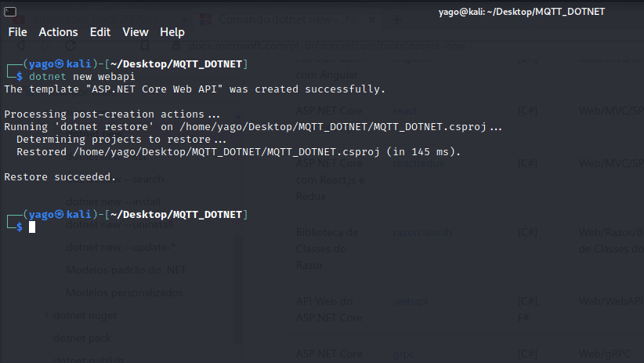Click the 'Restored ... (in 145 ms)' line

click(x=239, y=152)
